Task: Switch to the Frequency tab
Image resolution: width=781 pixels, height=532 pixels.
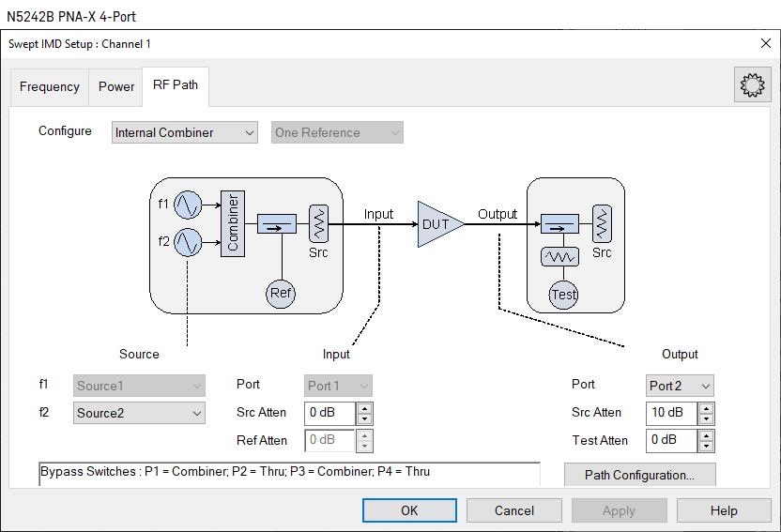Action: (49, 86)
